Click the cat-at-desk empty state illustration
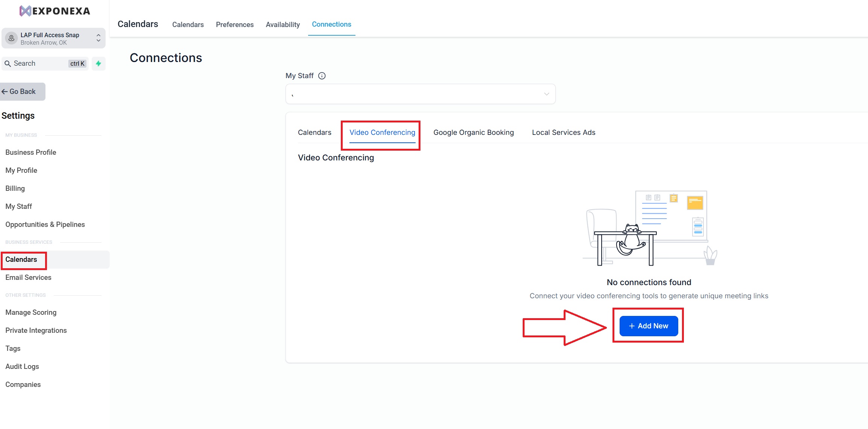This screenshot has width=868, height=429. [x=649, y=229]
